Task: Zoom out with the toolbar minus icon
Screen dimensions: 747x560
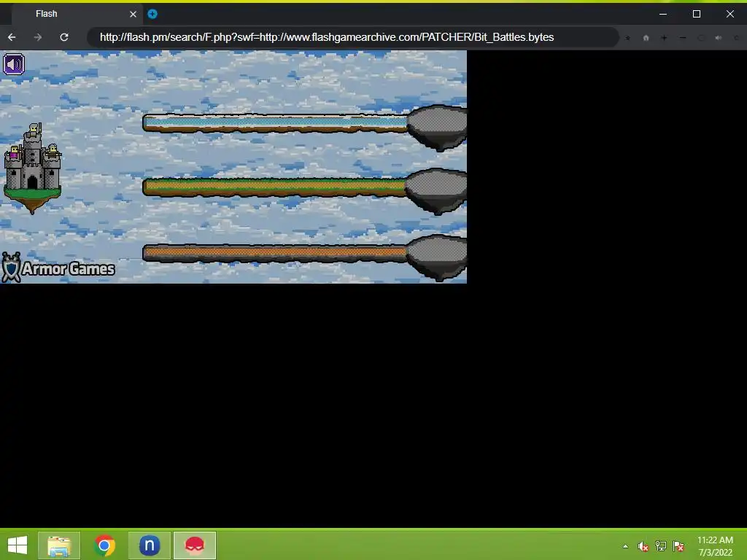Action: click(x=683, y=38)
